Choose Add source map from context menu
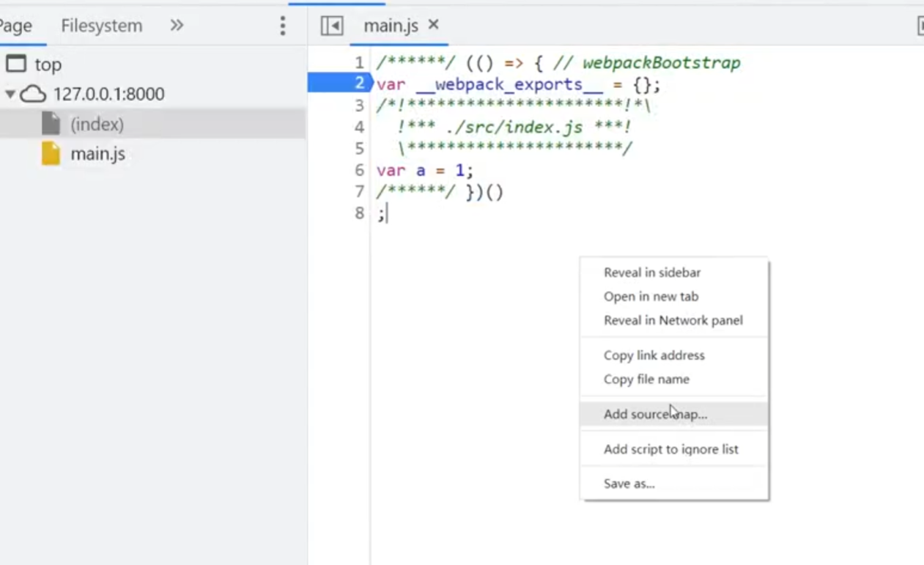 click(655, 414)
